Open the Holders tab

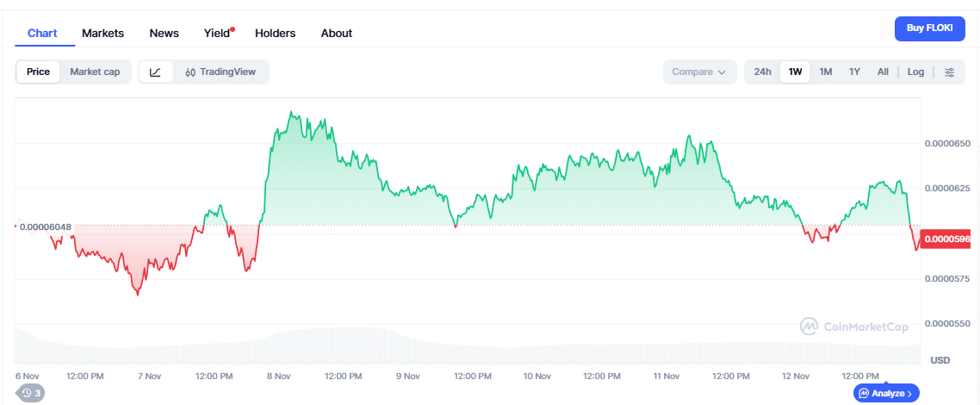pos(275,33)
